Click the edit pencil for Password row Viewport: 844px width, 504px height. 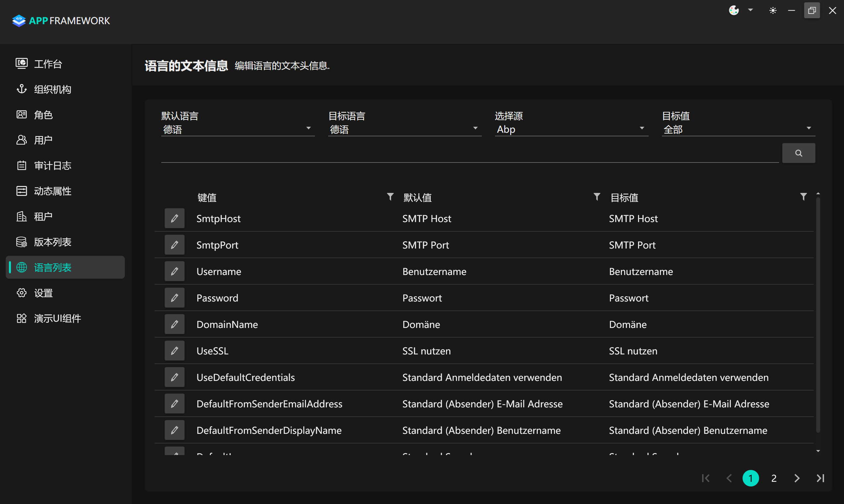[174, 298]
